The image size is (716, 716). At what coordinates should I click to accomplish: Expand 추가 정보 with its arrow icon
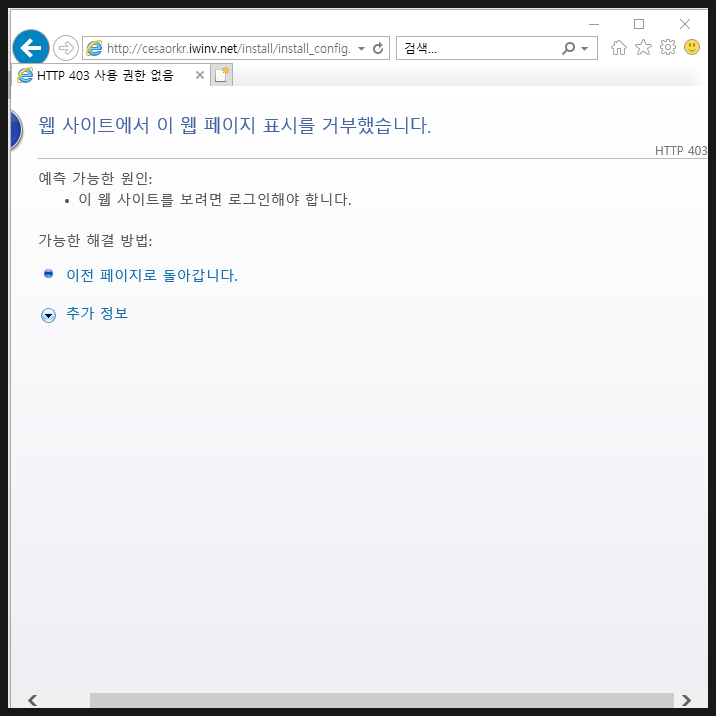pos(48,315)
